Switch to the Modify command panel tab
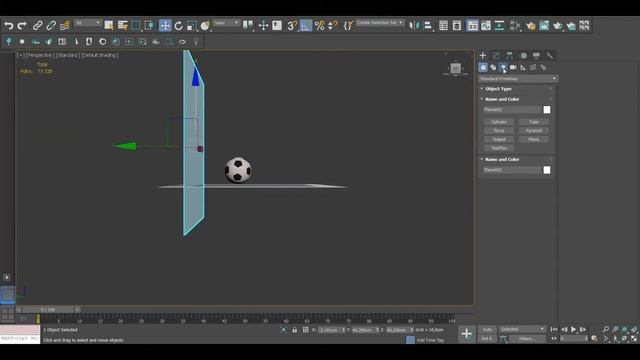Viewport: 640px width, 360px height. [x=496, y=56]
